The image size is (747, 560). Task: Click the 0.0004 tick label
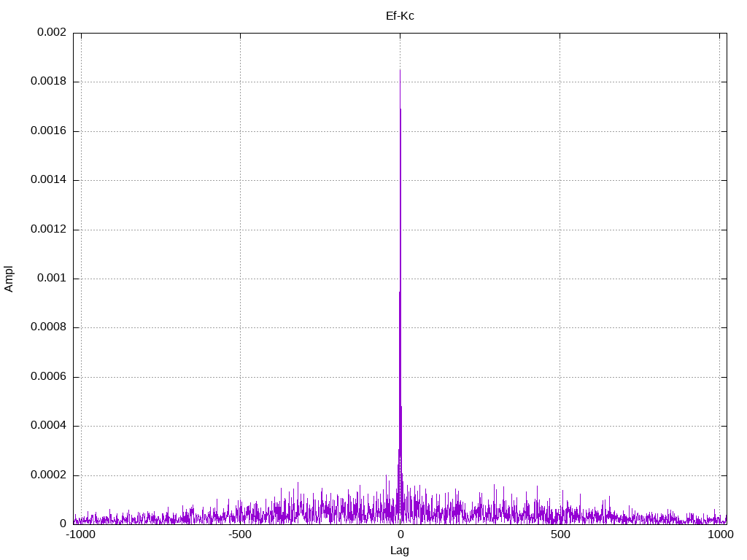48,426
